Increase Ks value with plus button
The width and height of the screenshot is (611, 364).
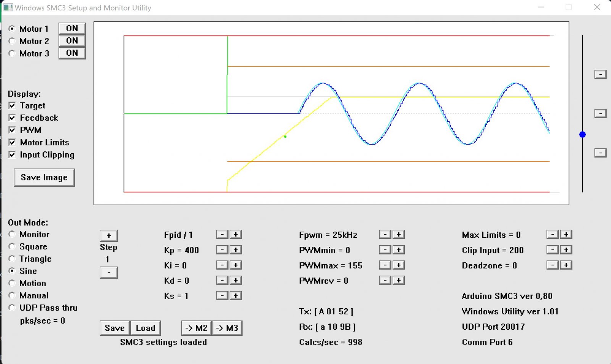[236, 296]
